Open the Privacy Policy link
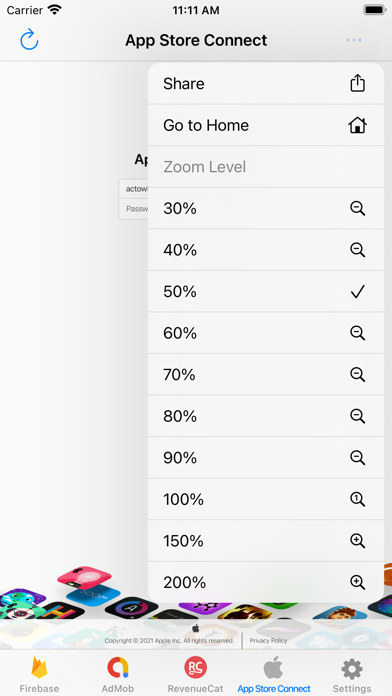392x696 pixels. [268, 641]
